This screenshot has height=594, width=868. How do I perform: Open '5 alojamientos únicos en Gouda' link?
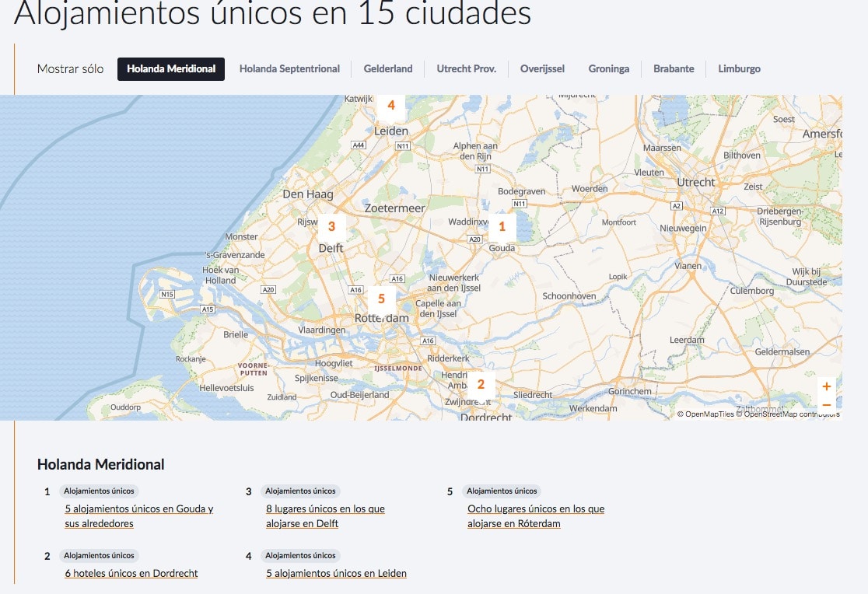[x=139, y=516]
